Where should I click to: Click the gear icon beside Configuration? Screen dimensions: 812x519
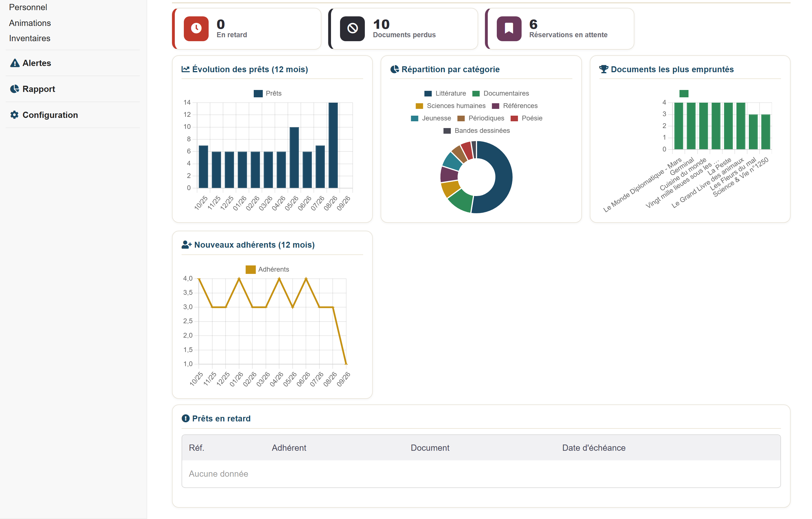(14, 115)
